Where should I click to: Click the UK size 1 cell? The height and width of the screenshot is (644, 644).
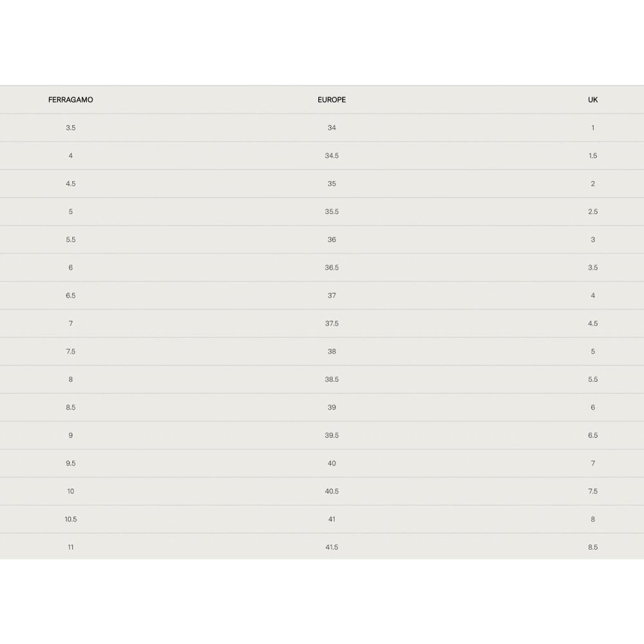tap(592, 128)
